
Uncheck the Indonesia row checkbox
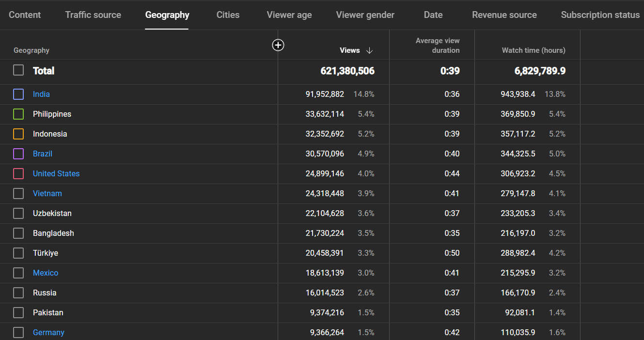pos(18,134)
